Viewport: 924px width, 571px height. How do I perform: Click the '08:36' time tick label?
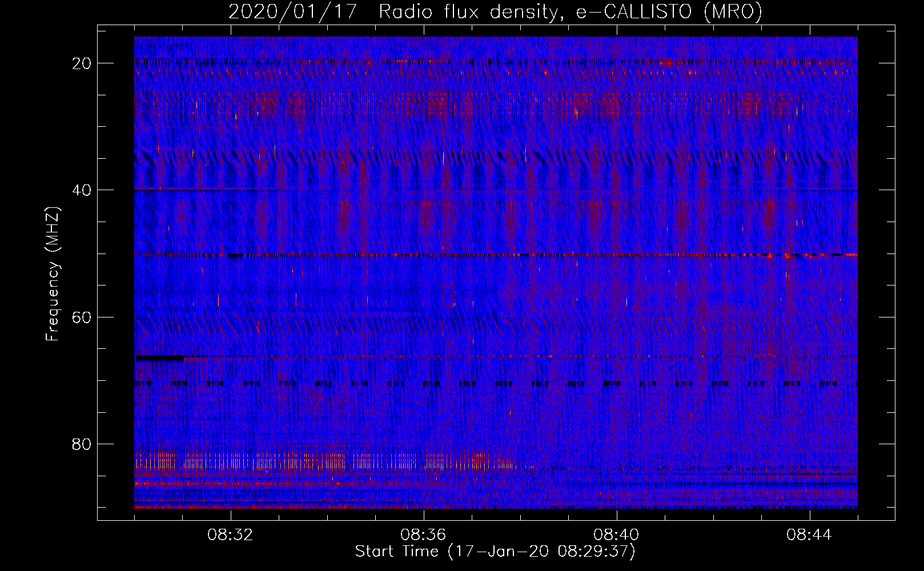pos(423,535)
